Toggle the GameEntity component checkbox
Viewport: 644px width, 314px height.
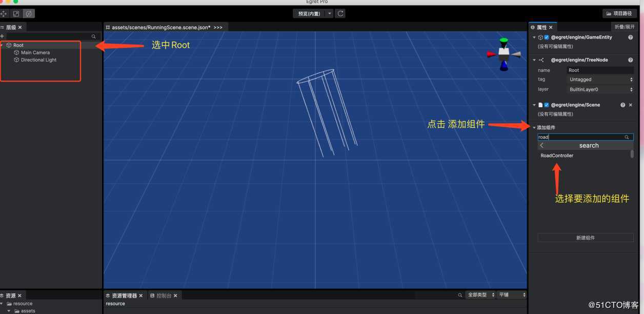click(547, 37)
